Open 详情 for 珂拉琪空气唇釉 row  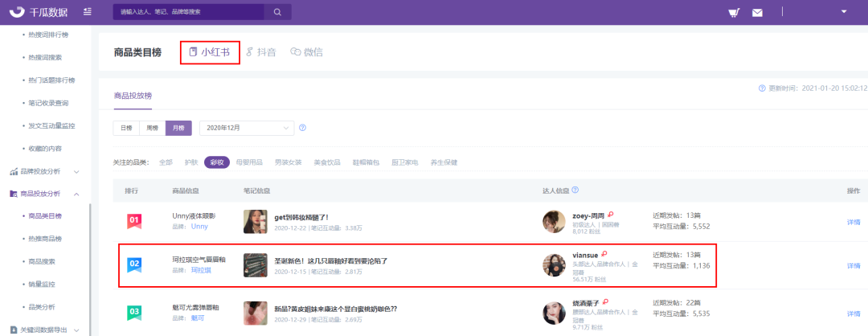853,266
